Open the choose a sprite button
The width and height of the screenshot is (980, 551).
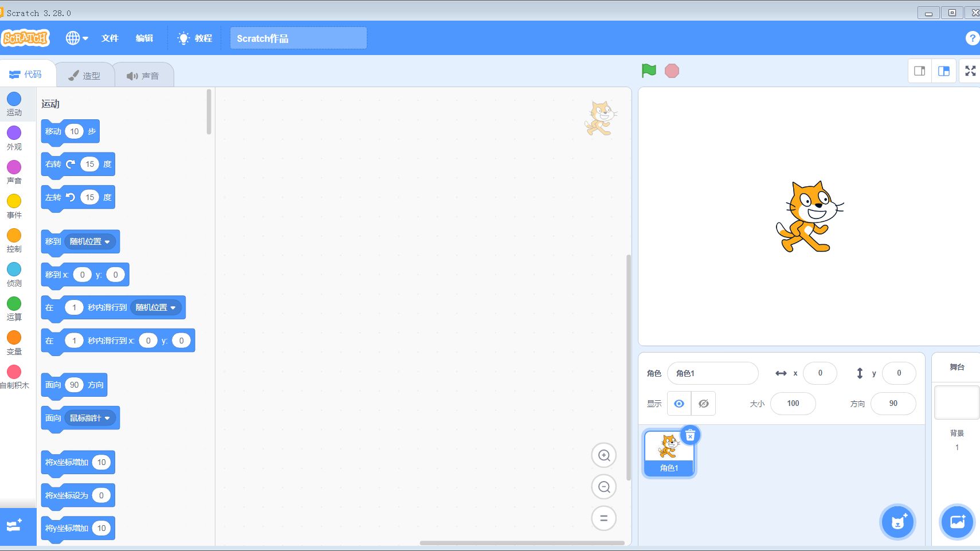(897, 522)
